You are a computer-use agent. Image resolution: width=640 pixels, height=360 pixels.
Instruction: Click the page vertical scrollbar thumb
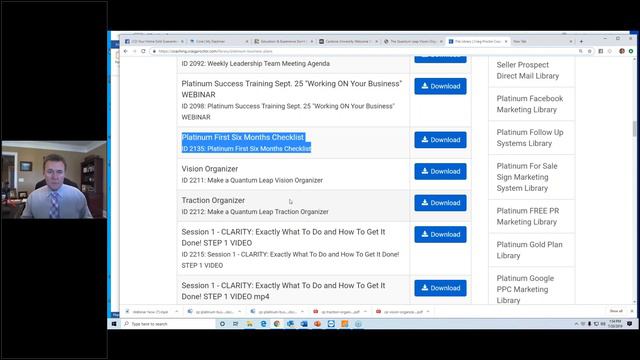pos(634,129)
